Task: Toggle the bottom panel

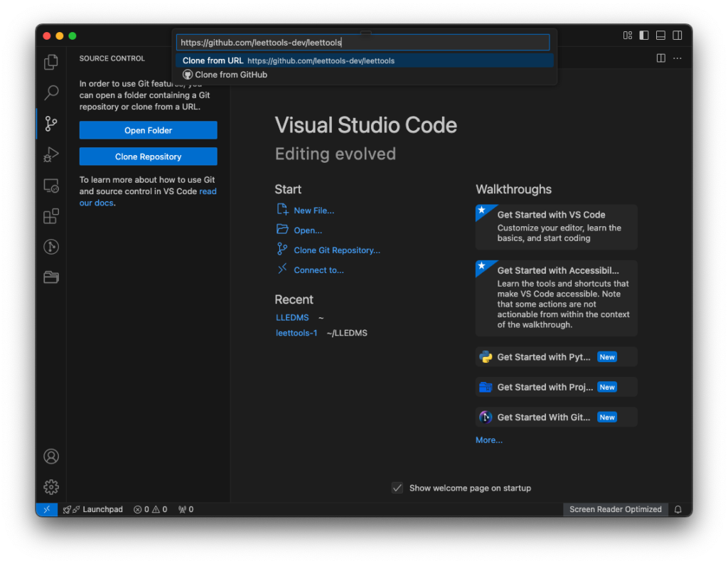Action: [x=660, y=36]
